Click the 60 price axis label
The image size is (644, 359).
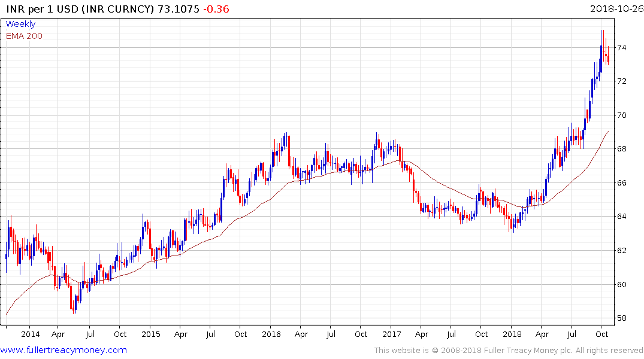pos(622,284)
